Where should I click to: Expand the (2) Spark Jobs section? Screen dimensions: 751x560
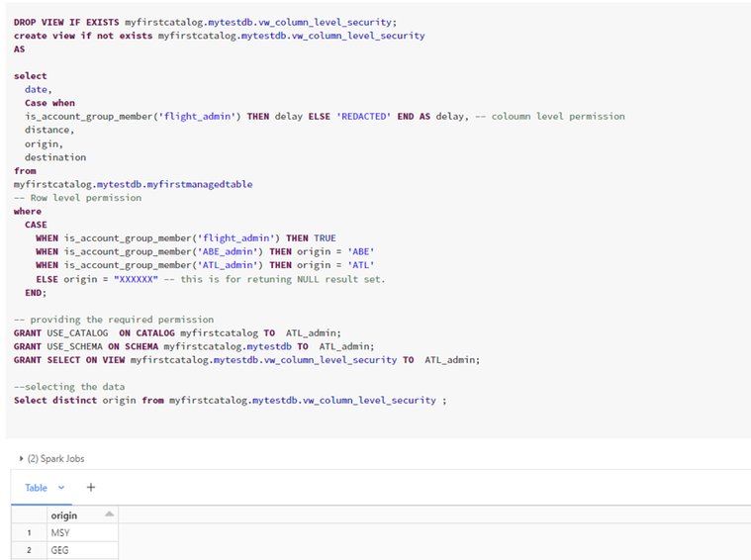(x=51, y=458)
